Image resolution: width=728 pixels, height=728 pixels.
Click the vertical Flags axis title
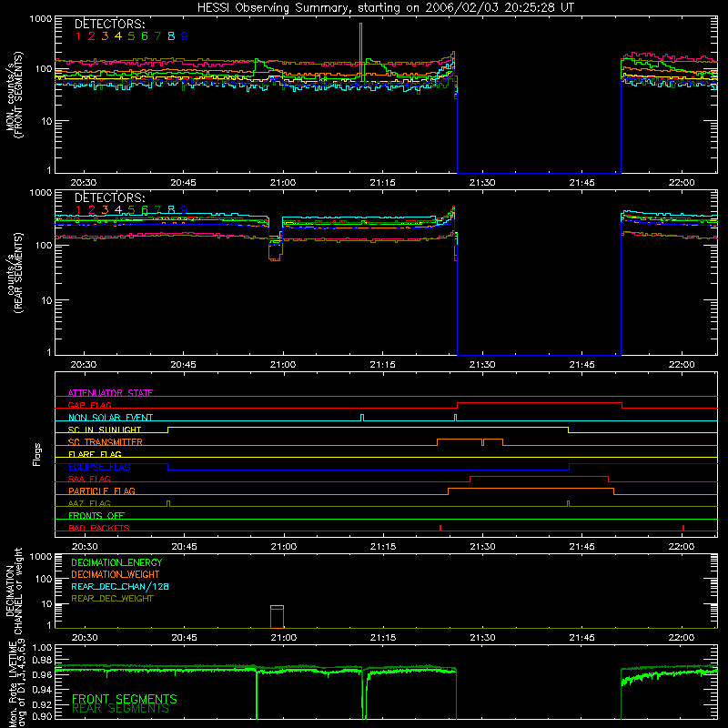pyautogui.click(x=36, y=454)
